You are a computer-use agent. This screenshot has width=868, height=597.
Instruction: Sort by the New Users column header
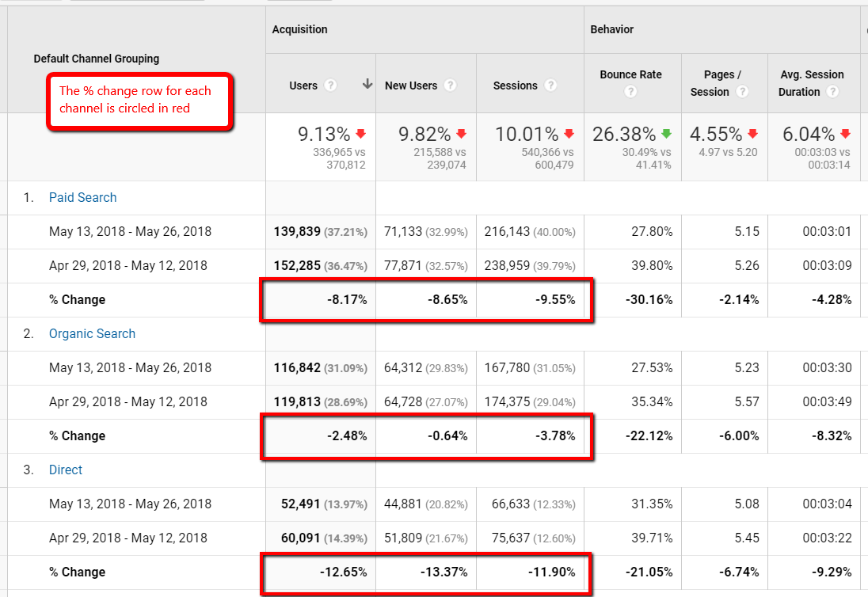(x=411, y=86)
